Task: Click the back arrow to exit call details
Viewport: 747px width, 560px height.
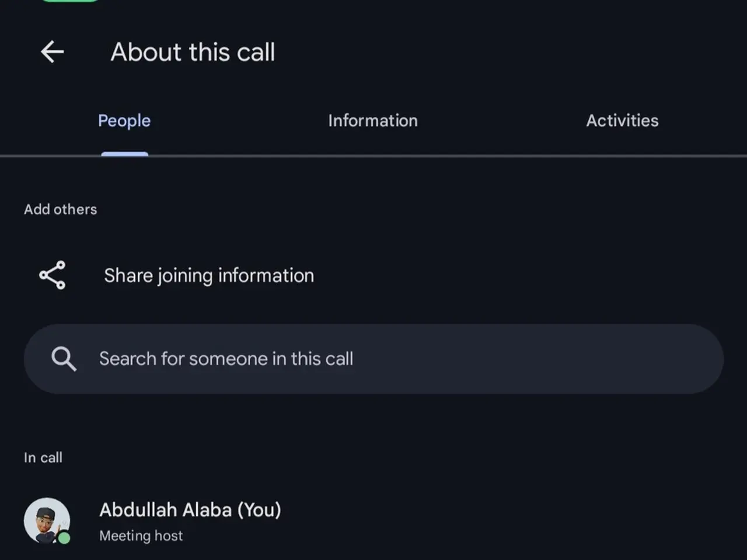Action: [53, 52]
